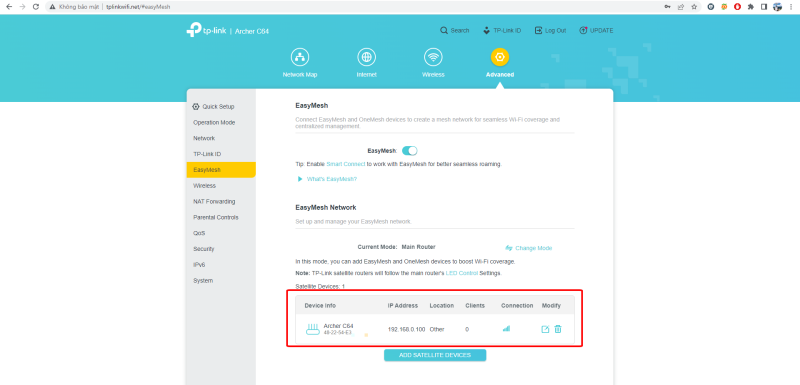Expand the What's EasyMesh? section
This screenshot has height=385, width=800.
pos(327,179)
